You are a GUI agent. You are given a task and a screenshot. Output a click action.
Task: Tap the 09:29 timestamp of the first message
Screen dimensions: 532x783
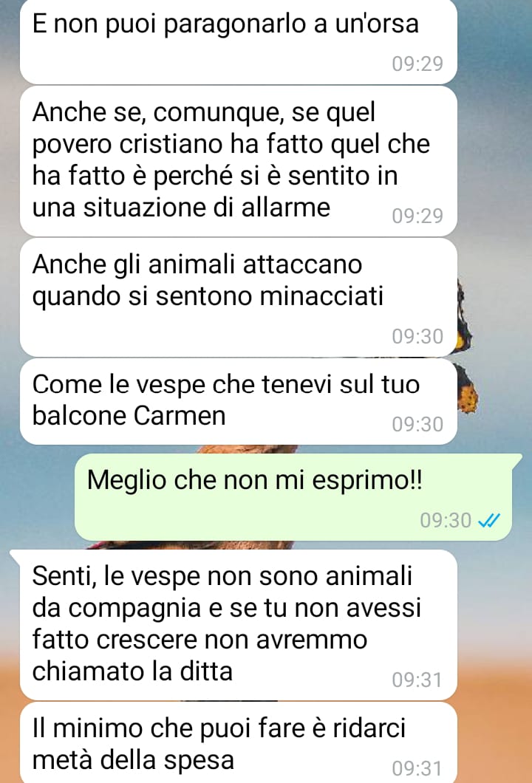(x=417, y=64)
